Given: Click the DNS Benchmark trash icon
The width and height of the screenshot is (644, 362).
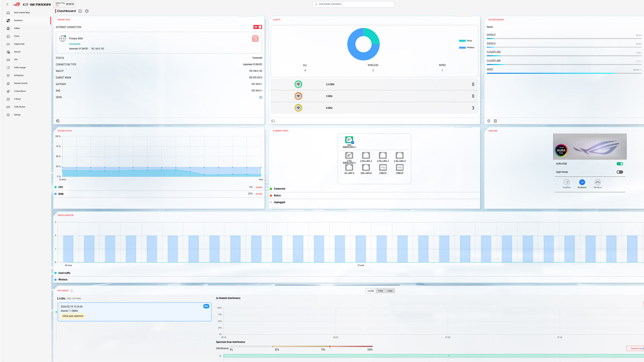Looking at the screenshot, I should tap(495, 121).
